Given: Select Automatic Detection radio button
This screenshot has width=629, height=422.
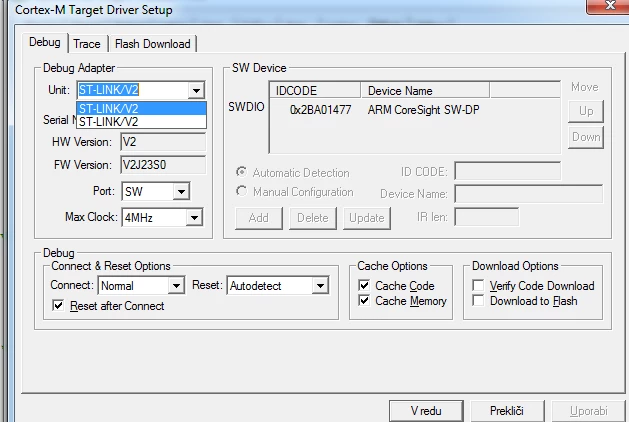Looking at the screenshot, I should (x=241, y=172).
